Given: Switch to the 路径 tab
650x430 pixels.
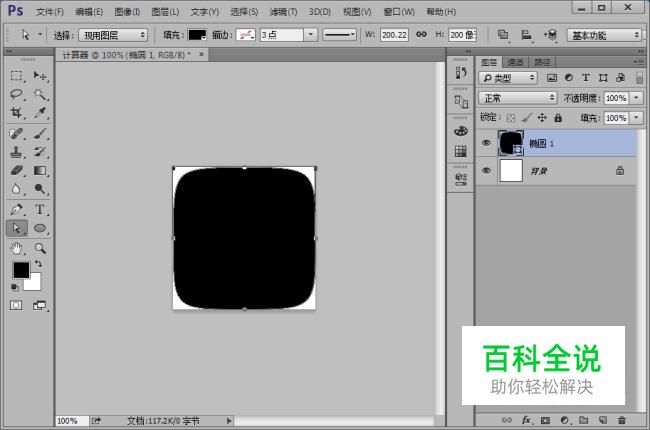Looking at the screenshot, I should pyautogui.click(x=542, y=62).
